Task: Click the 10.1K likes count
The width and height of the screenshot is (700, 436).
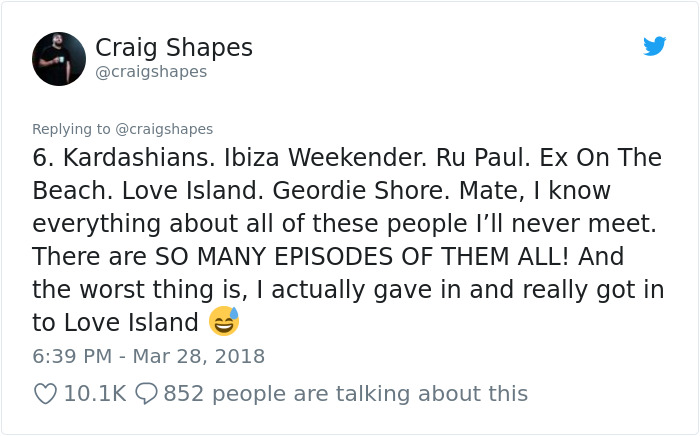Action: click(95, 394)
